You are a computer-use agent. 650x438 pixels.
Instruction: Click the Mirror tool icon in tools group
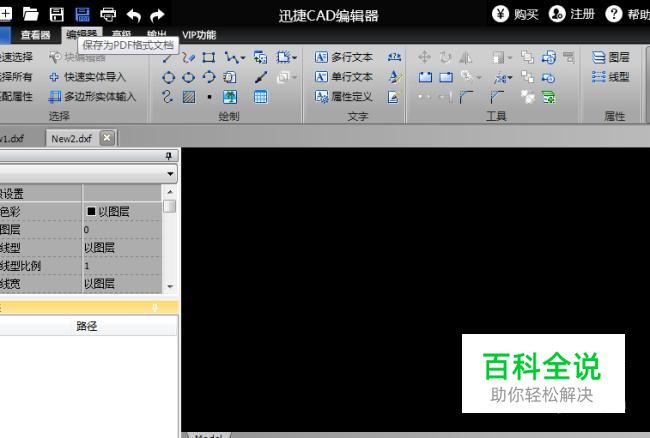[x=466, y=57]
